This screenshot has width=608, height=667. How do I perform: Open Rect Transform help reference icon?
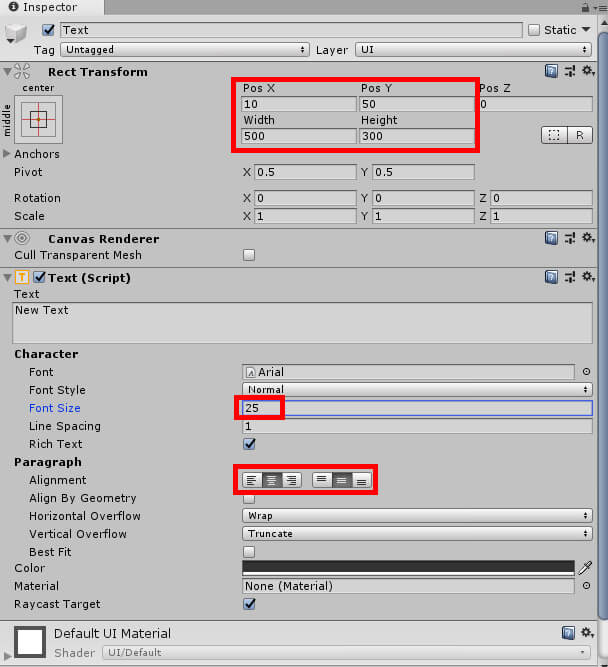point(551,72)
